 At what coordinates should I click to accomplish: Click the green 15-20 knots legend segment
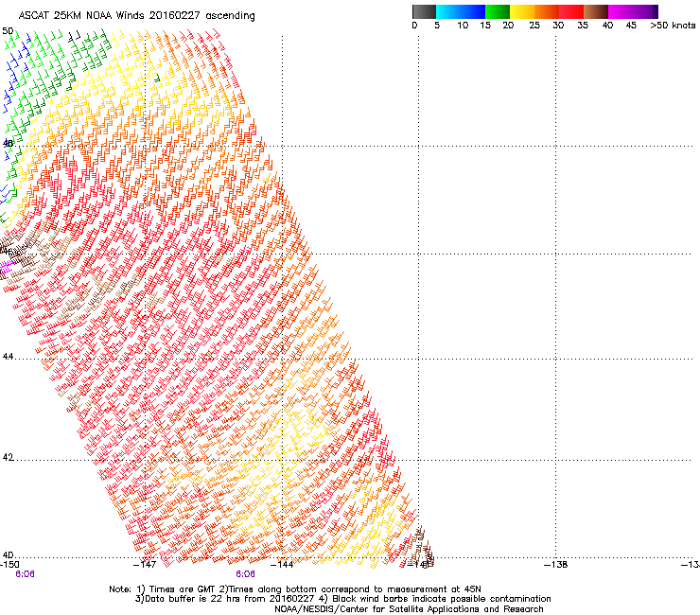point(498,11)
